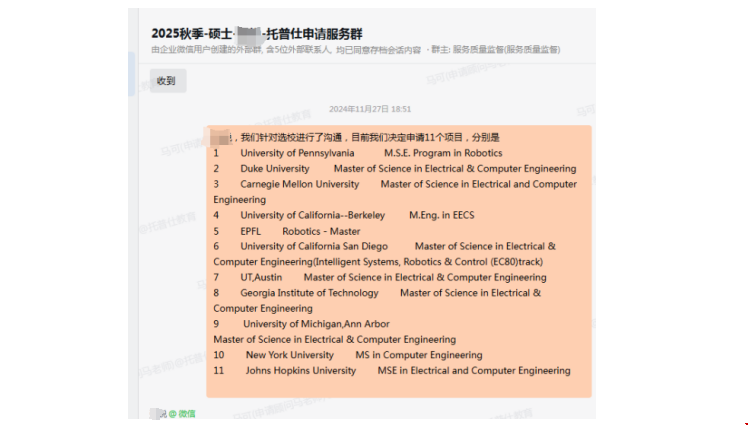Click Robotics - Master text

tap(321, 231)
